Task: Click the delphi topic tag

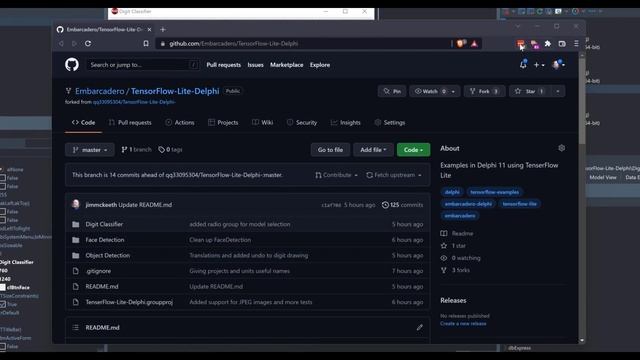Action: click(x=452, y=192)
